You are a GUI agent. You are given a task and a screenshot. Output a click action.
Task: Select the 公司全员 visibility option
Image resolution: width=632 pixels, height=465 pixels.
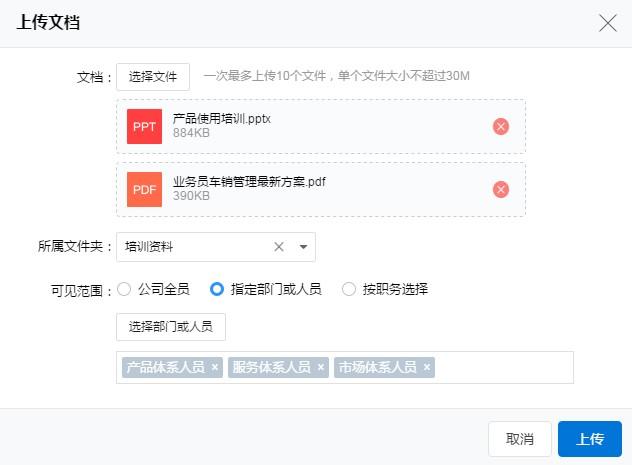[124, 289]
